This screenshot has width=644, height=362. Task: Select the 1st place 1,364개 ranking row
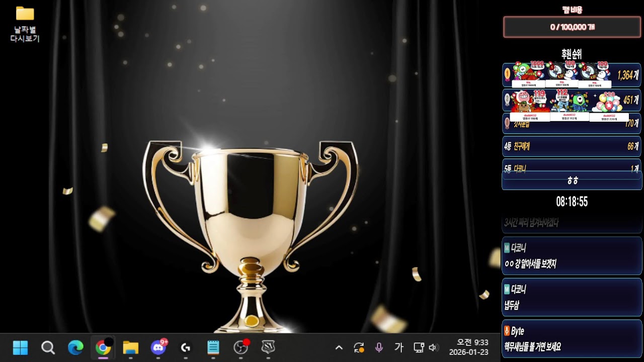(572, 75)
